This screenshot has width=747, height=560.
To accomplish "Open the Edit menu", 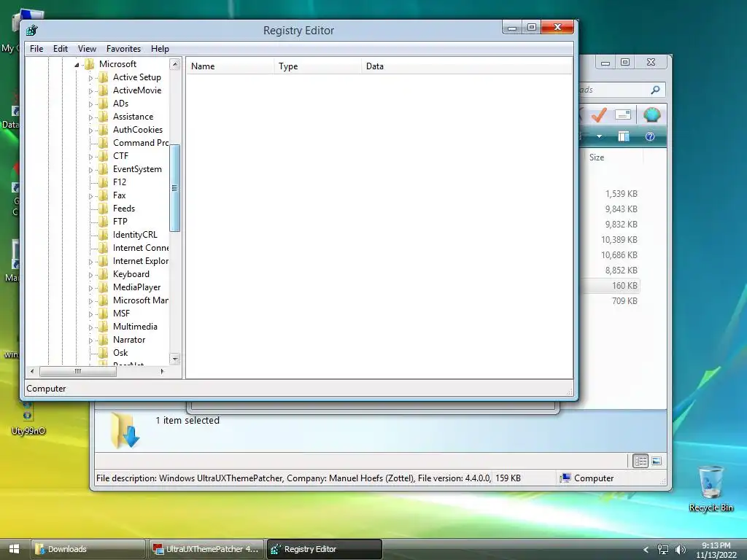I will 60,49.
